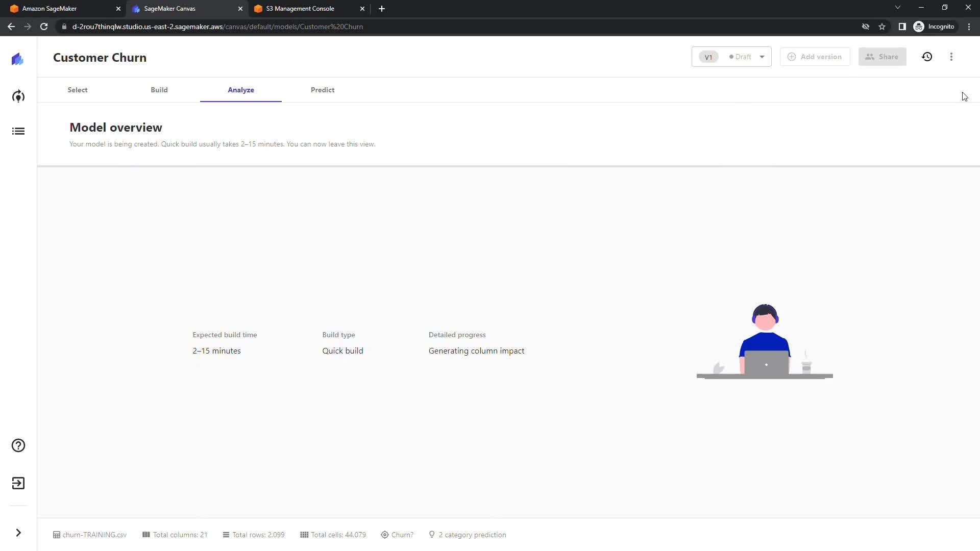Open the three-dot model options menu
The width and height of the screenshot is (980, 551).
(951, 57)
